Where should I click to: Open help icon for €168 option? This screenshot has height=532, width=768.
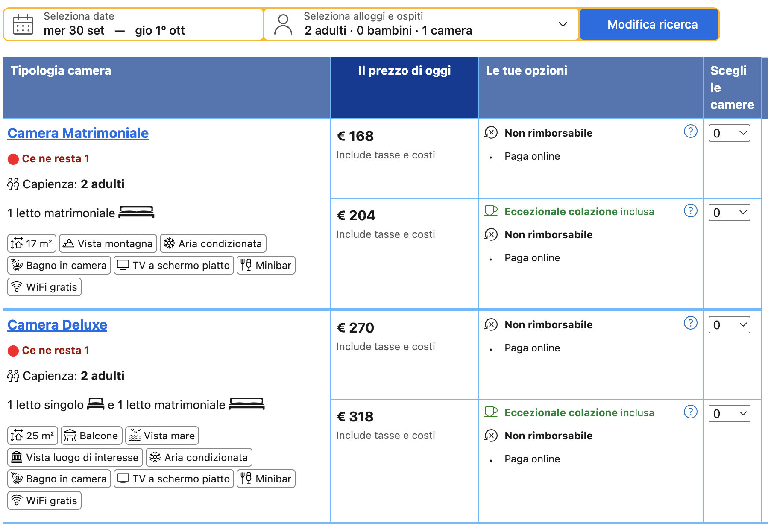[690, 131]
